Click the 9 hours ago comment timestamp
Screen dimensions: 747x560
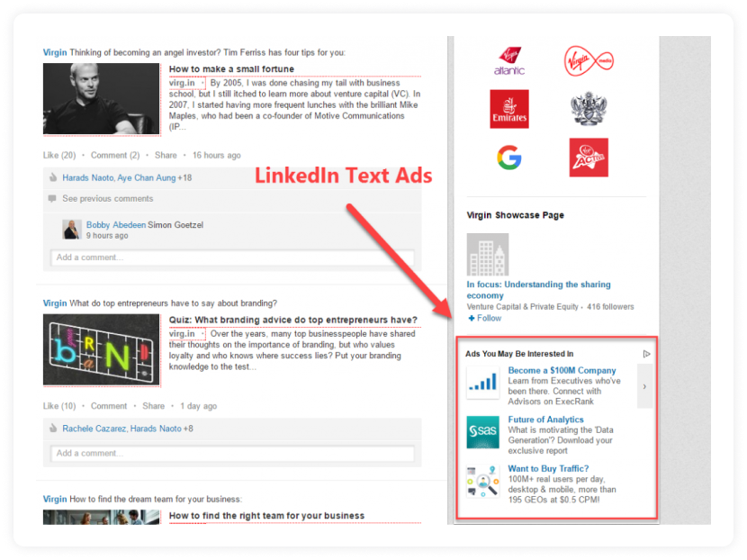107,236
